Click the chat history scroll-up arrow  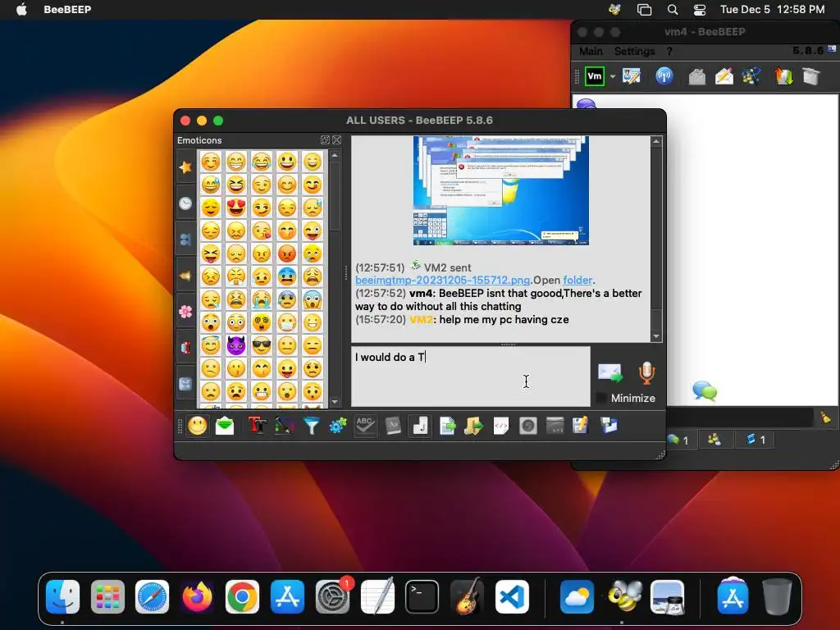point(656,141)
